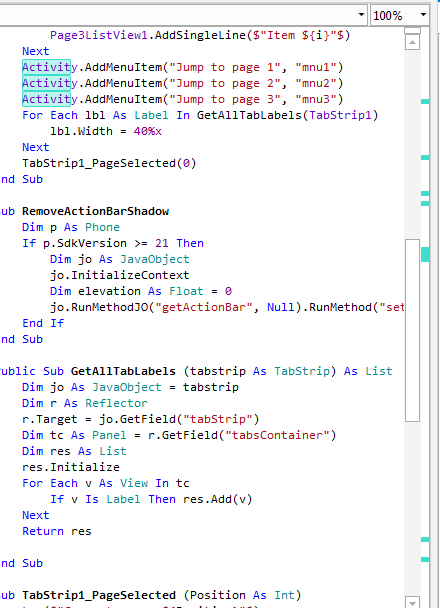Click res.Add(v) in the If v line
The image size is (440, 608).
[x=217, y=499]
